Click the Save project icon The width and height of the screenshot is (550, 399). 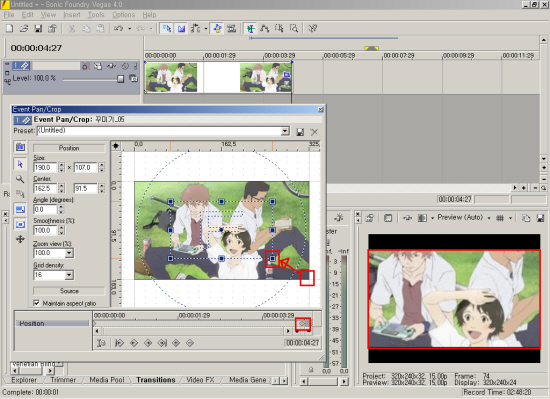click(38, 28)
